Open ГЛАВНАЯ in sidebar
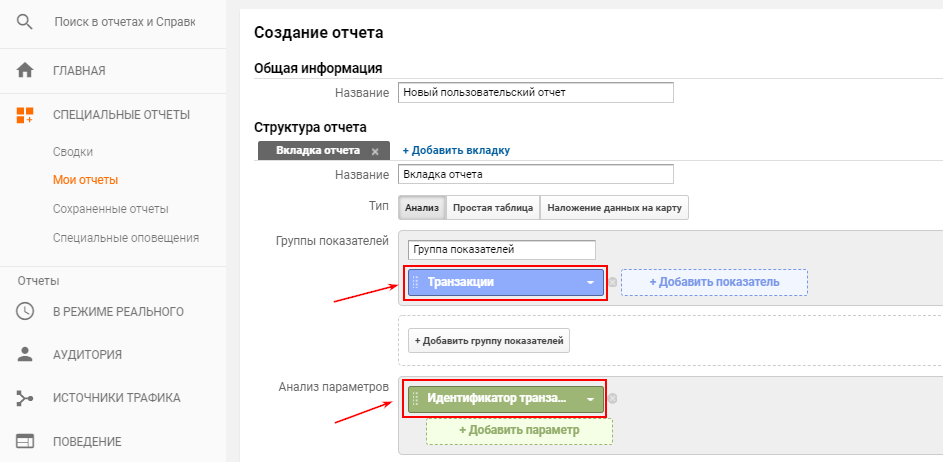The image size is (943, 462). click(x=79, y=71)
